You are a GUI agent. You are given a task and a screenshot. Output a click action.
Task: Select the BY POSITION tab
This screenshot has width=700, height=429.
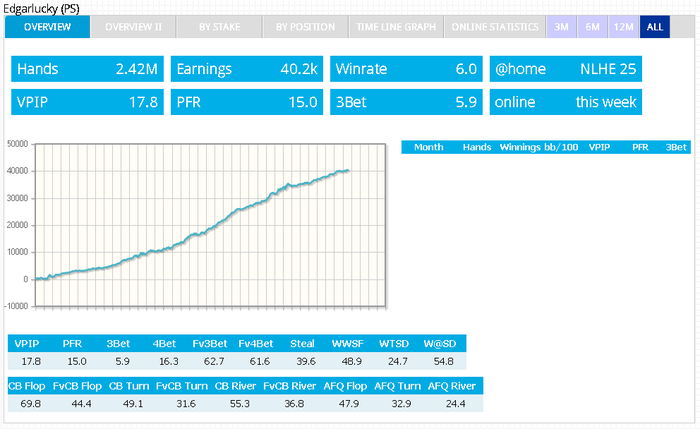point(305,27)
